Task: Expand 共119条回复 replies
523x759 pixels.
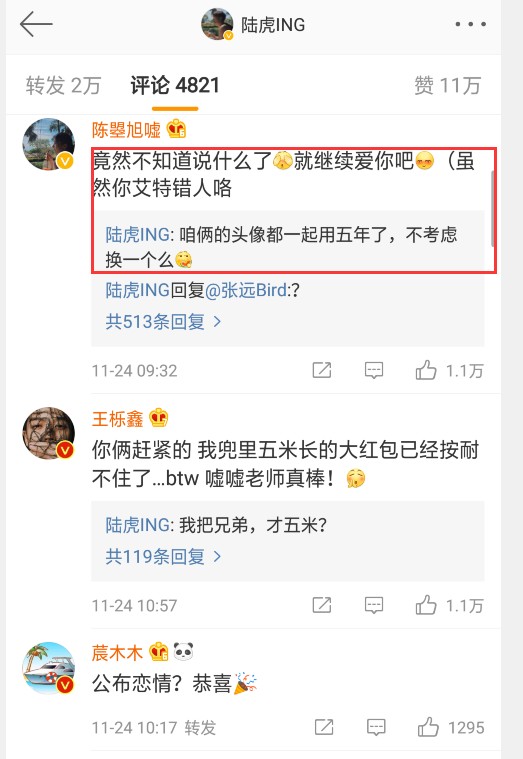Action: coord(163,556)
